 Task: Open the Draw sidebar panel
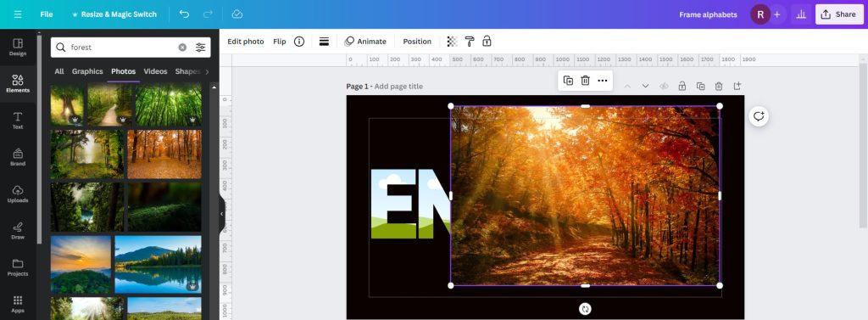point(18,230)
